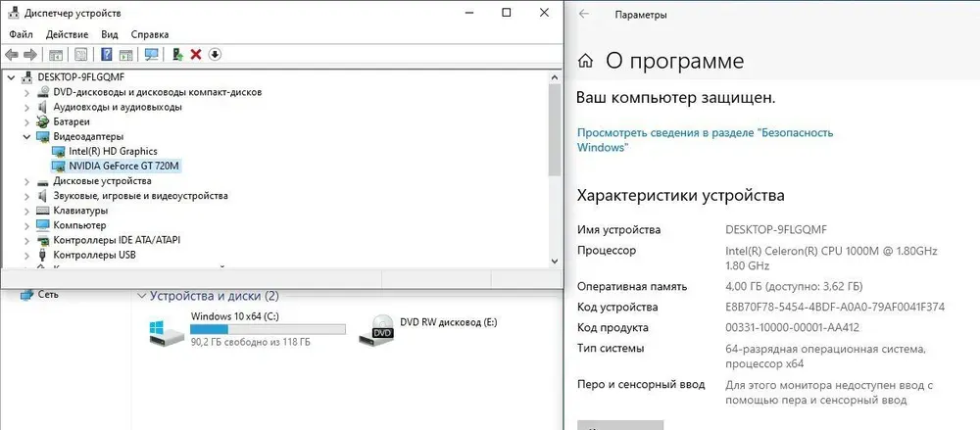
Task: Click the Home icon beside О программе
Action: point(585,61)
